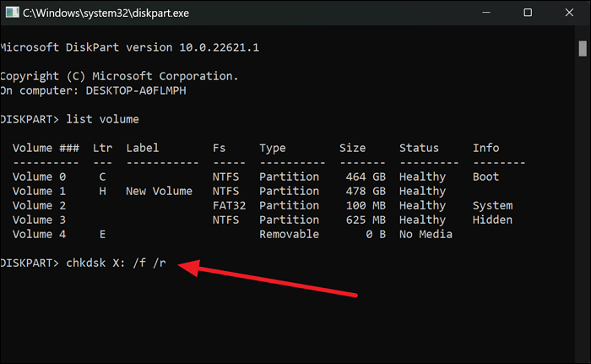This screenshot has width=591, height=364.
Task: Minimize the diskpart console window
Action: [490, 14]
